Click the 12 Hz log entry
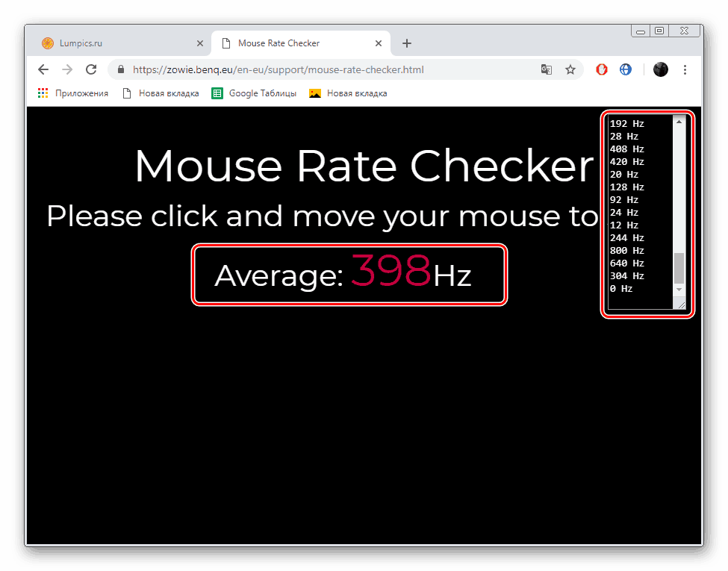 point(624,225)
